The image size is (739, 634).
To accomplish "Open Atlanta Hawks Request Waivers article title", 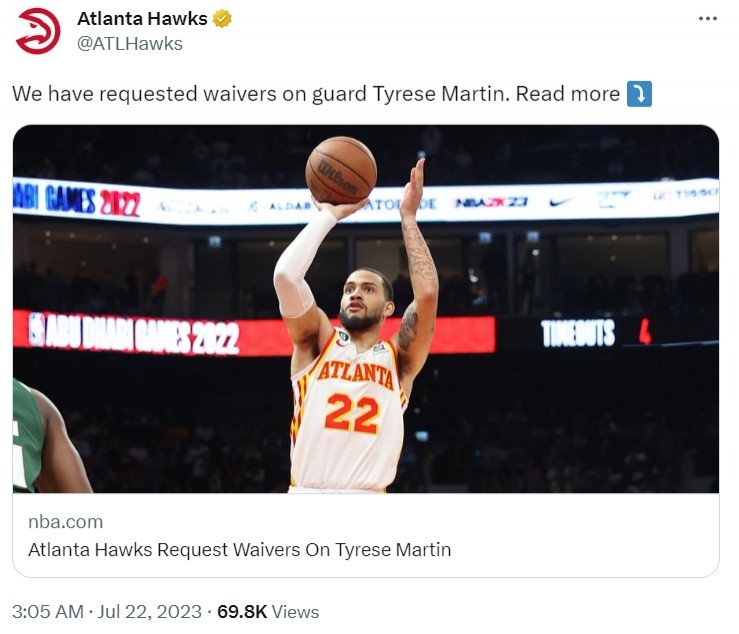I will point(239,550).
